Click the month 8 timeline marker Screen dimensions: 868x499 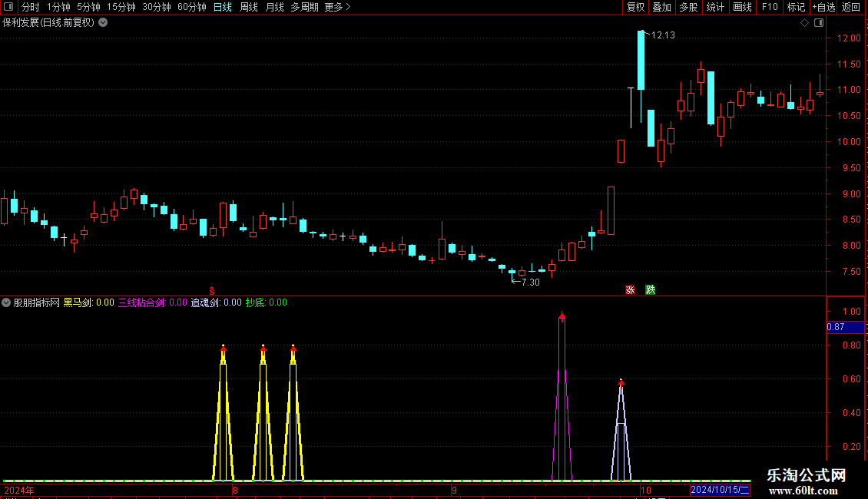click(x=235, y=491)
